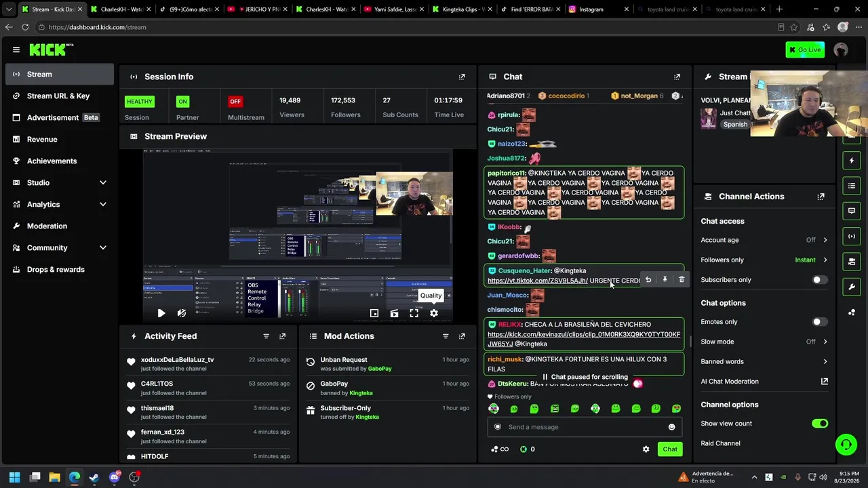Play the stream preview

pos(161,313)
